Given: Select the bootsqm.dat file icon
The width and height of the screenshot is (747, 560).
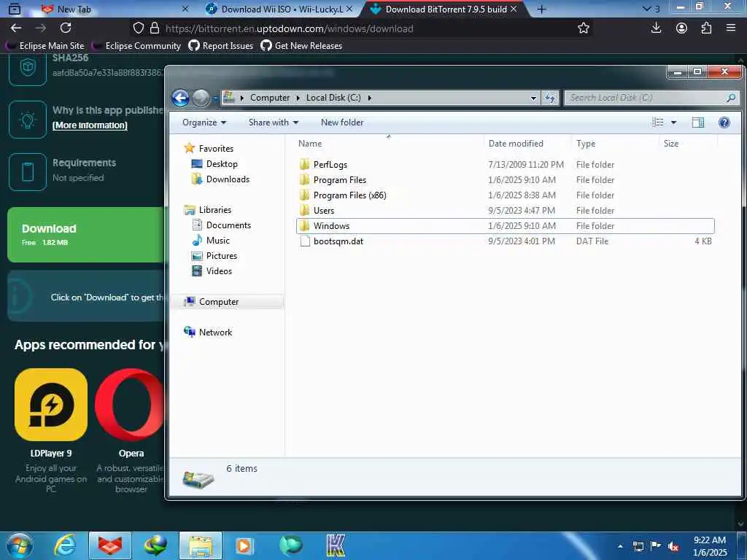Looking at the screenshot, I should 305,241.
